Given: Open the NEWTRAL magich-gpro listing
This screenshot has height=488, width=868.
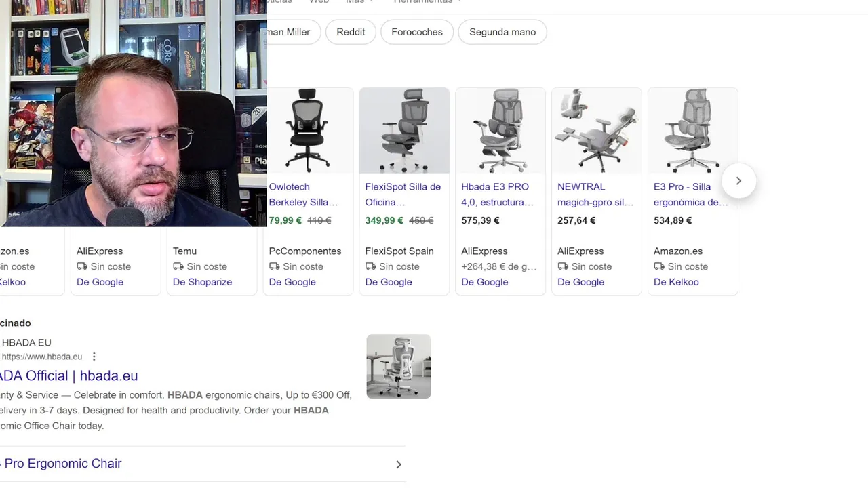Looking at the screenshot, I should [595, 195].
